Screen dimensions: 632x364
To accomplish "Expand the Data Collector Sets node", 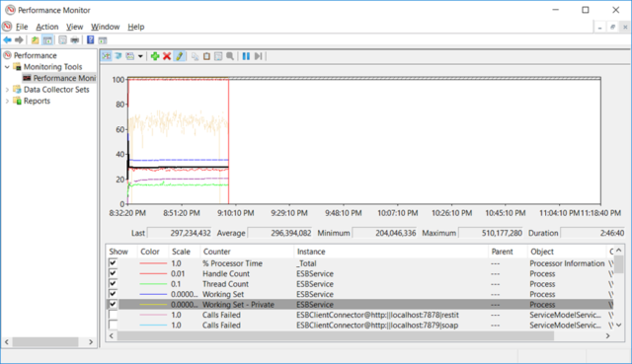I will 7,90.
